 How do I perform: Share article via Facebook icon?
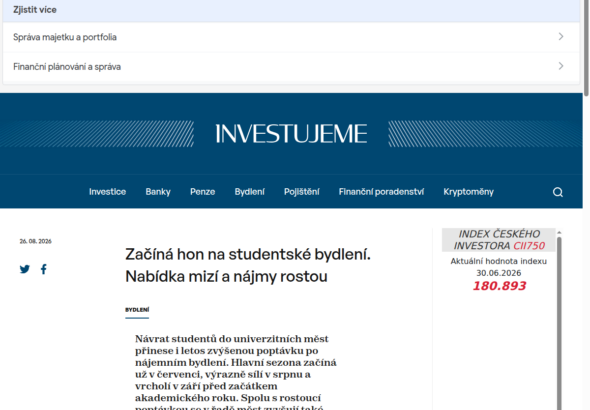[x=44, y=269]
